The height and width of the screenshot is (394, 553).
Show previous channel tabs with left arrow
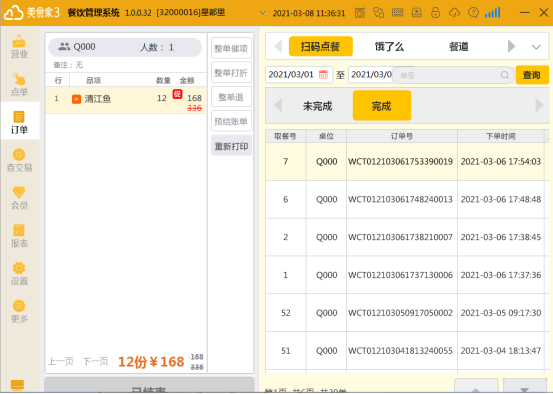pos(278,46)
